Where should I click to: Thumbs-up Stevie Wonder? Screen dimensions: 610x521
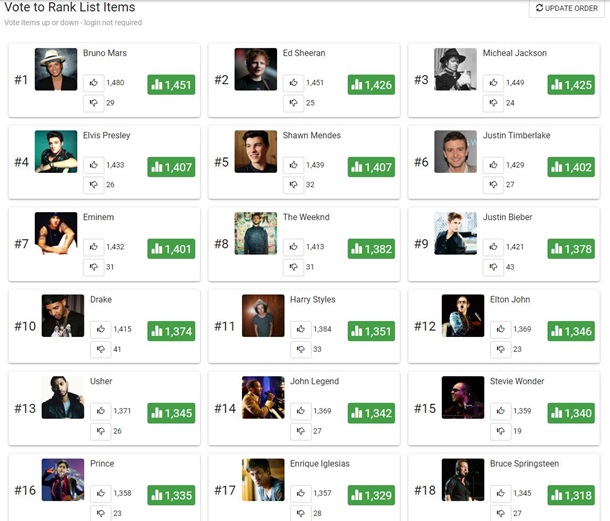(x=500, y=411)
